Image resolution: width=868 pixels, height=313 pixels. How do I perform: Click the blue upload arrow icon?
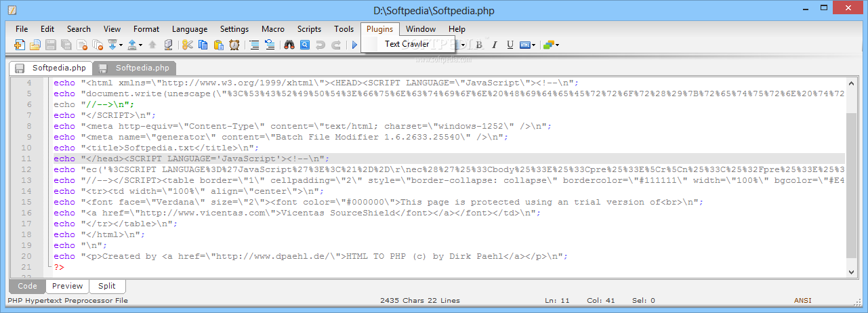click(133, 45)
